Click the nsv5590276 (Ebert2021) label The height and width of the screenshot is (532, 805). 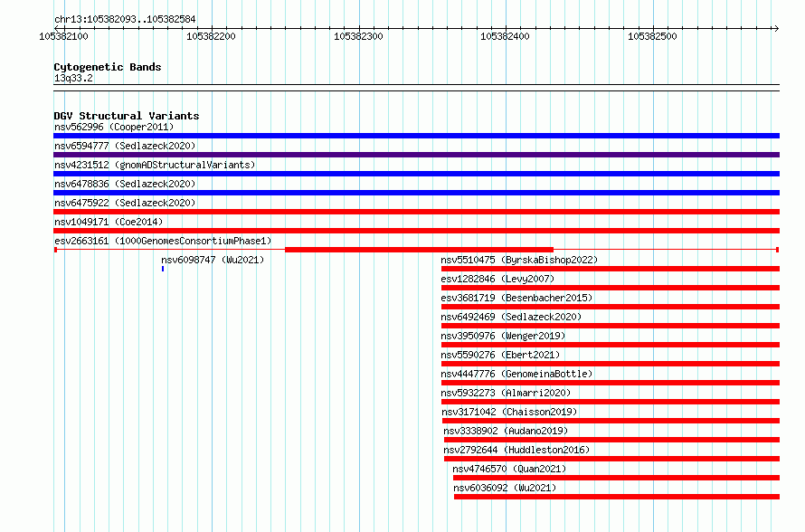(500, 355)
